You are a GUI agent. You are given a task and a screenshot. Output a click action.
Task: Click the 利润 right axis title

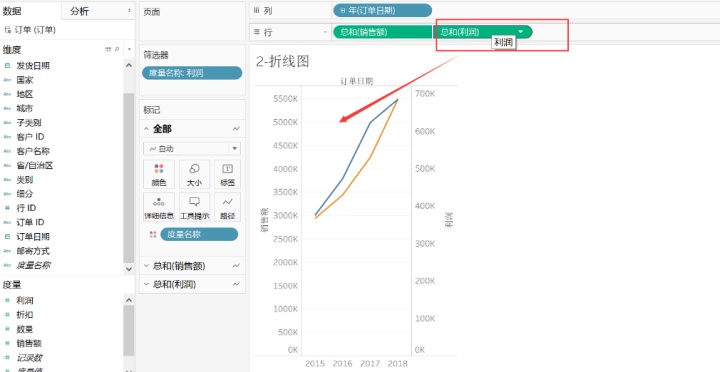point(450,220)
